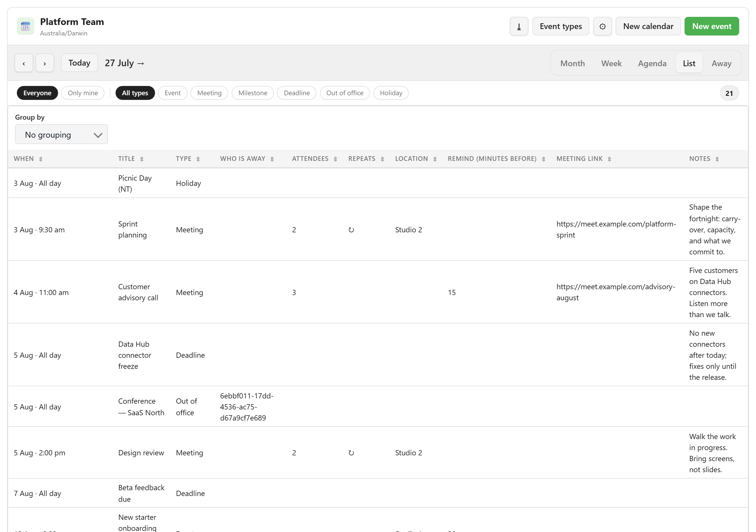The image size is (756, 532).
Task: Sort by the REPEATS column sort icon
Action: [x=382, y=159]
